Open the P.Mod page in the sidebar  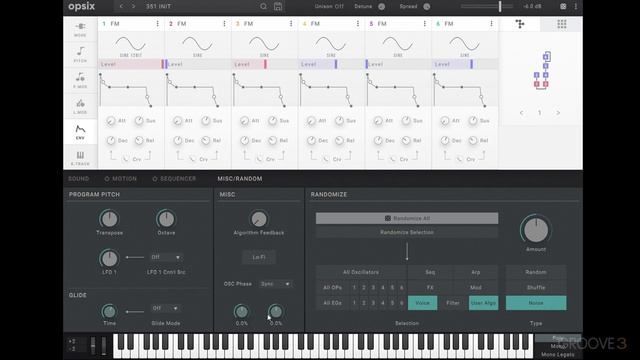pyautogui.click(x=80, y=80)
